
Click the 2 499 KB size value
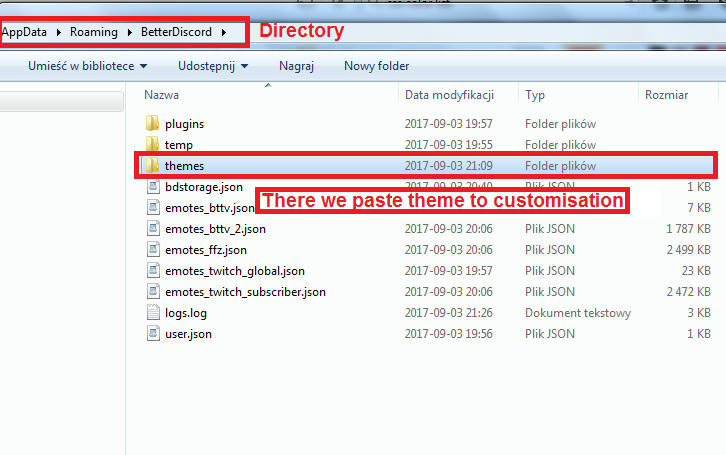(688, 250)
